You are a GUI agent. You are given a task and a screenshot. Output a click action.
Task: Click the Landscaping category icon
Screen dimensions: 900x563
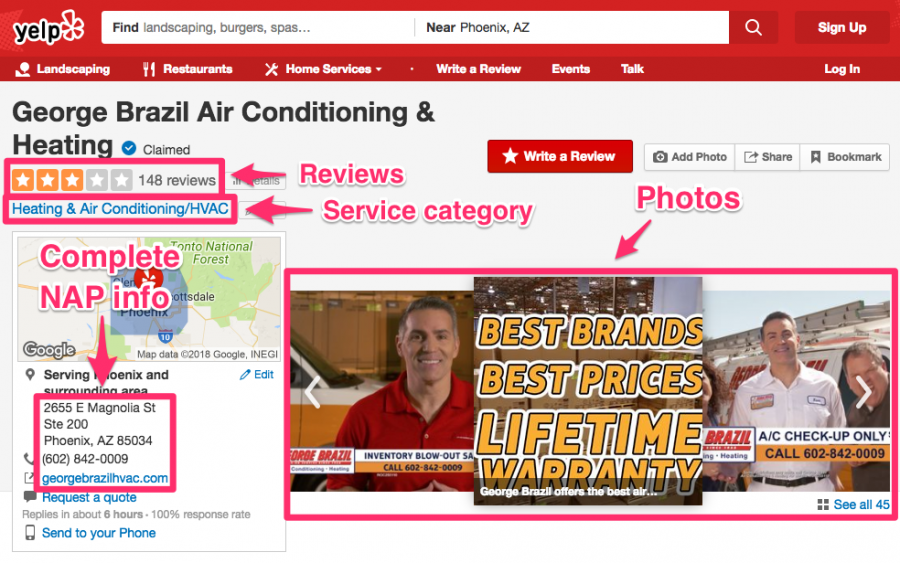24,69
